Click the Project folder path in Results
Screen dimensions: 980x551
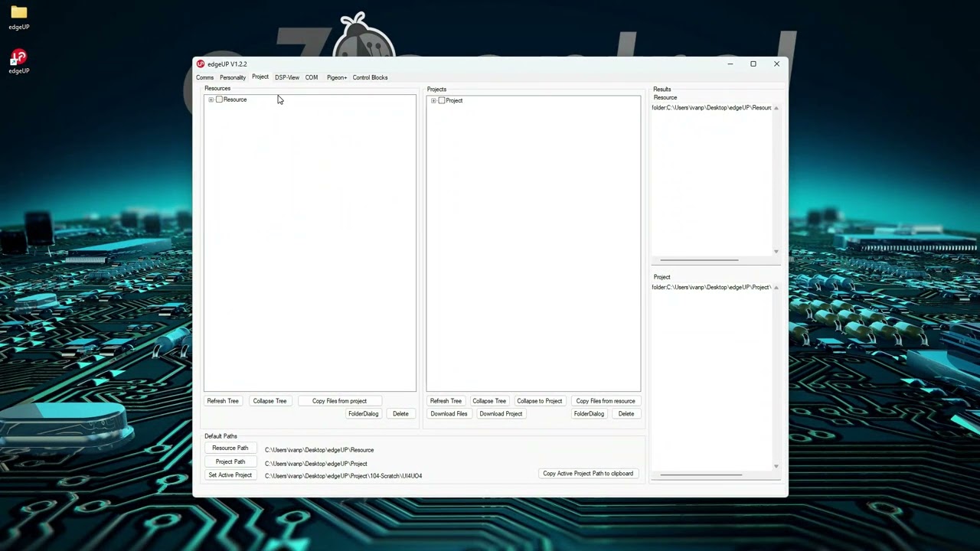tap(711, 288)
